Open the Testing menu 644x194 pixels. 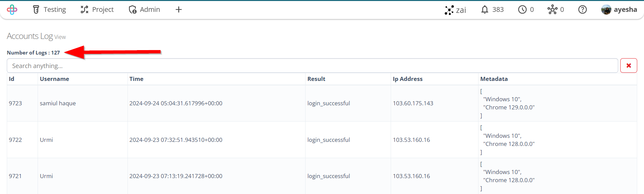click(x=50, y=9)
